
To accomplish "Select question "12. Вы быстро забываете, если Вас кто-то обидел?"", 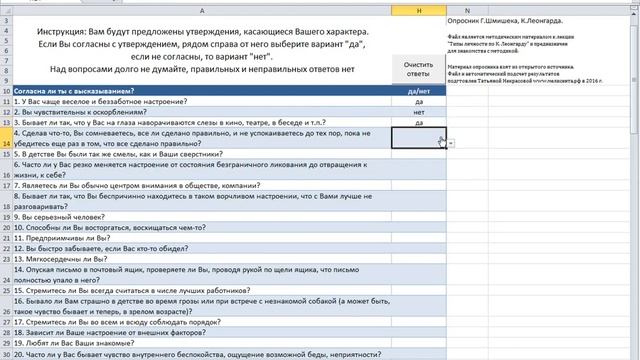I will [202, 249].
